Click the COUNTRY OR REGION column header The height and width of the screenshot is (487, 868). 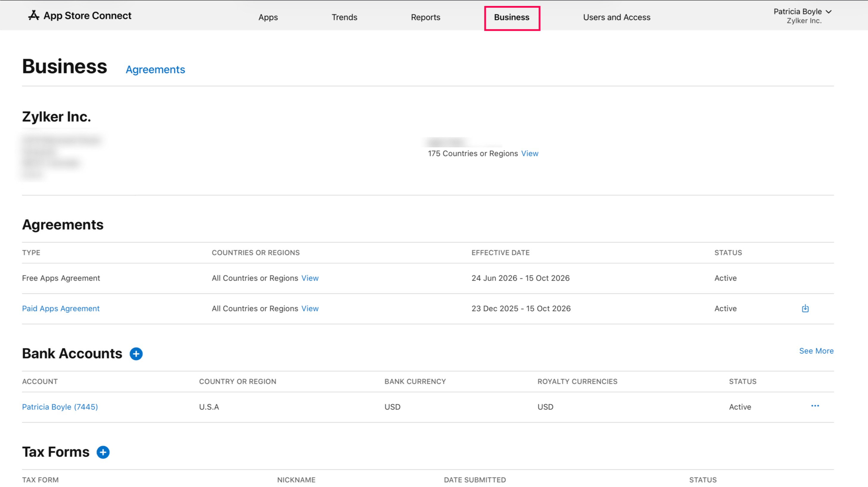[x=238, y=381]
